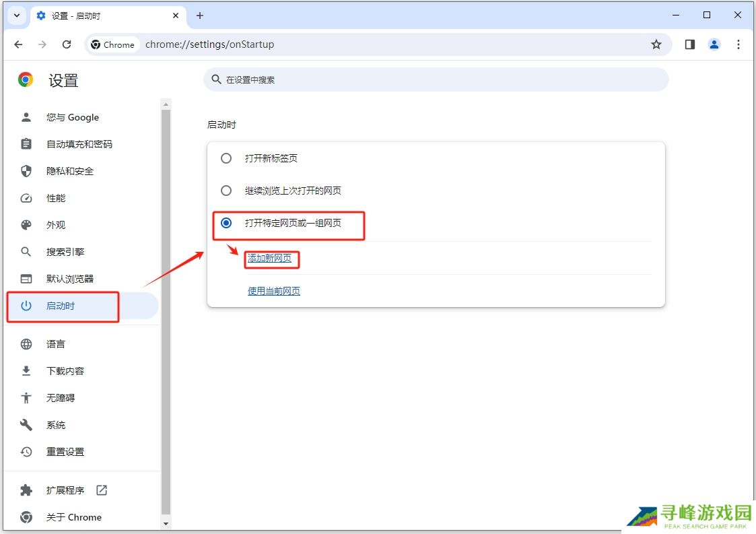
Task: Select the 打开新标签页 radio button
Action: click(x=226, y=158)
